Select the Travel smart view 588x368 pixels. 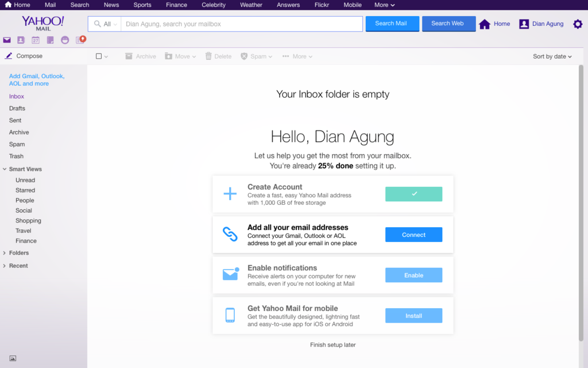(x=23, y=231)
